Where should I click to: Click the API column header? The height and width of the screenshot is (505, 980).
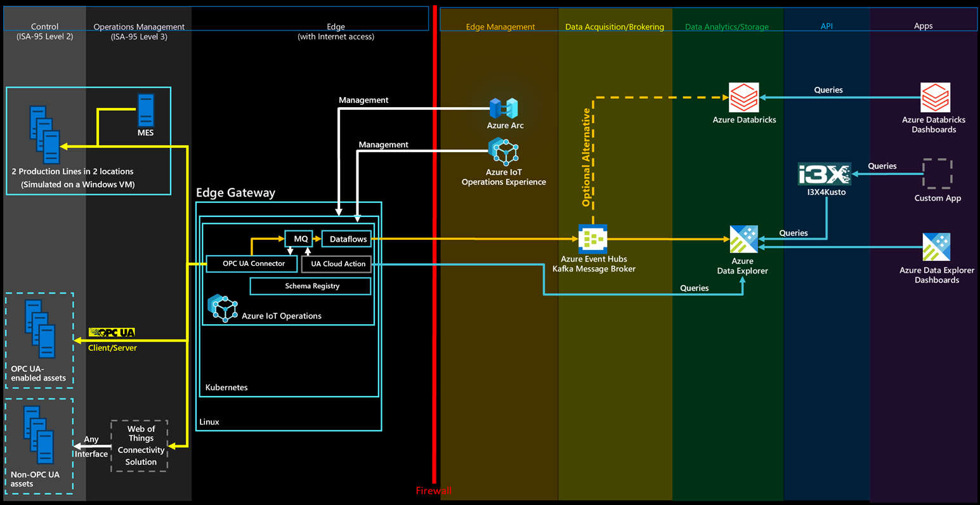tap(826, 26)
